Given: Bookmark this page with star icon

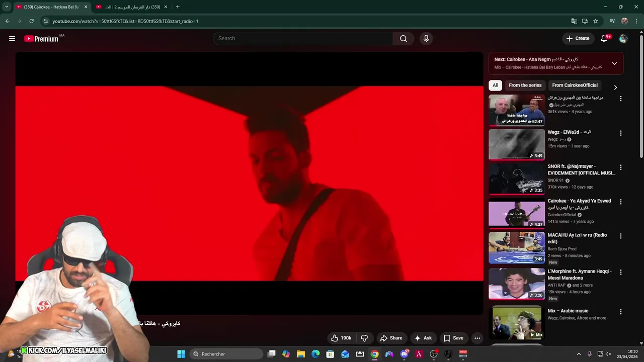Looking at the screenshot, I should [596, 21].
